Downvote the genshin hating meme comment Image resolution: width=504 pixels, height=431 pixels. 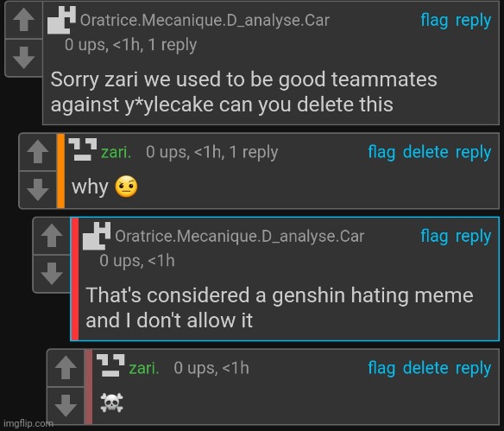click(52, 274)
